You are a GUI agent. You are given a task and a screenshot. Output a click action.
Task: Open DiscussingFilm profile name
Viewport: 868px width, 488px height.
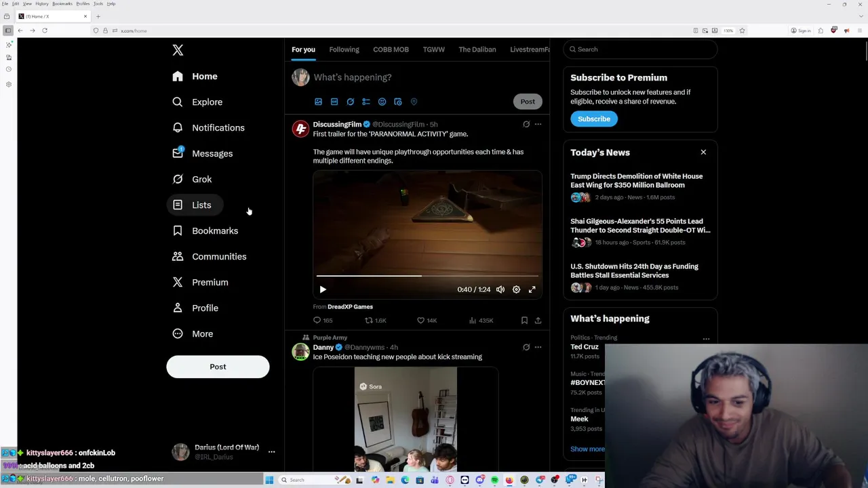[337, 125]
